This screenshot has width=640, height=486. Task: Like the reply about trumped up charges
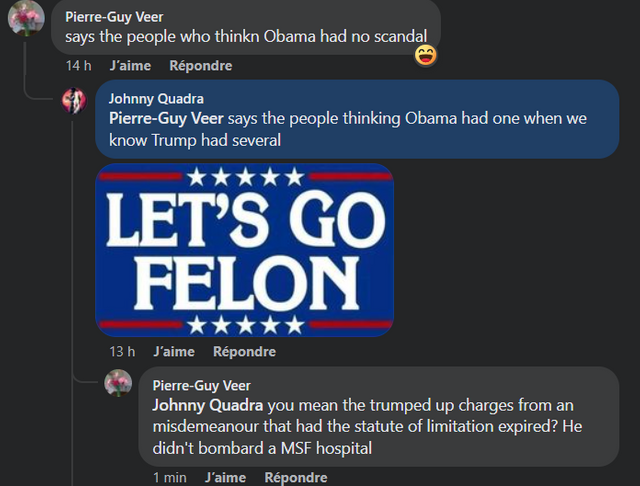click(x=226, y=478)
